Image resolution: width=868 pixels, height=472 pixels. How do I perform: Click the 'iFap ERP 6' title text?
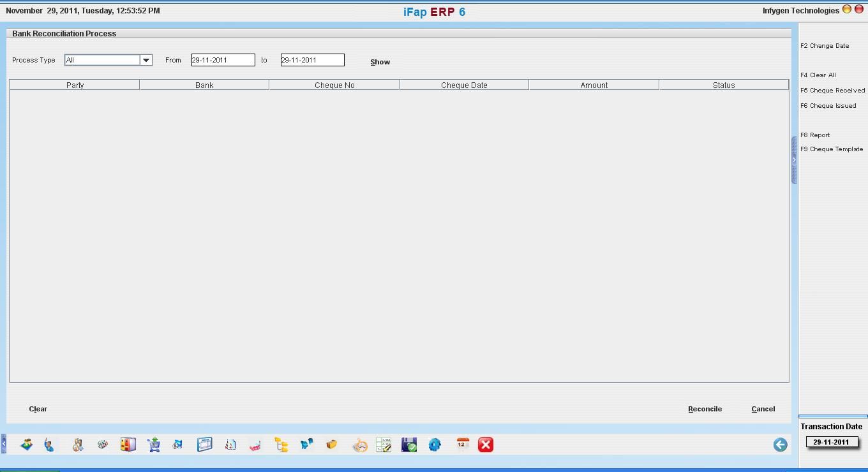(x=434, y=12)
